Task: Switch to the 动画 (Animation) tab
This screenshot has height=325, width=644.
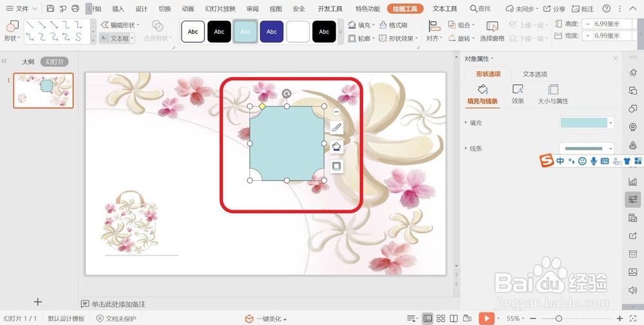Action: 188,8
